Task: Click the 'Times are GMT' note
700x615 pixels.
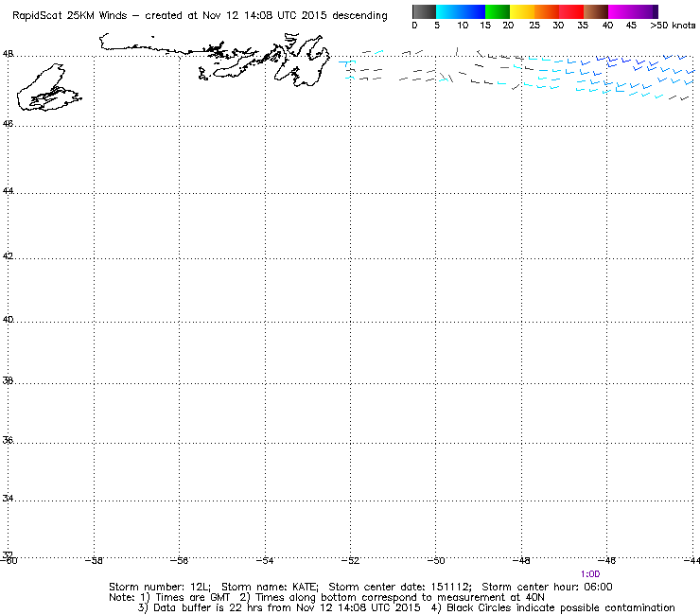Action: 192,598
